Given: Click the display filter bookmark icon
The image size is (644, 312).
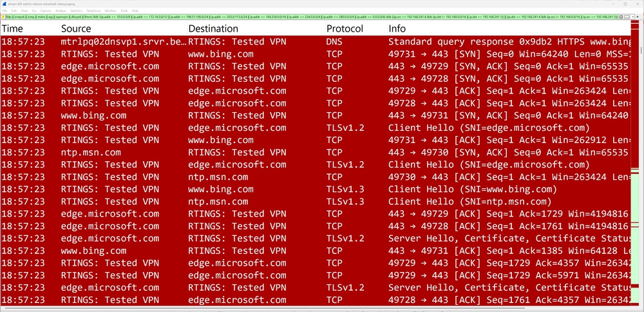Looking at the screenshot, I should tap(3, 17).
